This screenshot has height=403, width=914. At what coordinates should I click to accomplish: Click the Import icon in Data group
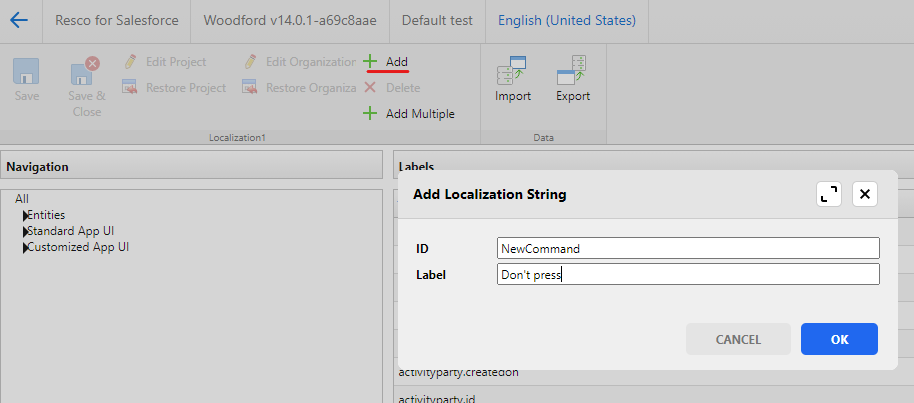click(x=513, y=70)
